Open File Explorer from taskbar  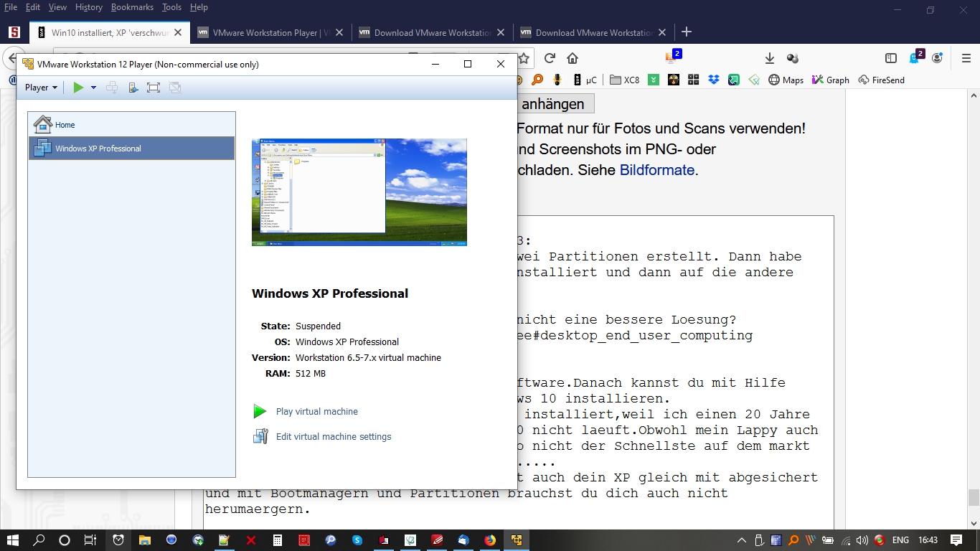click(145, 540)
